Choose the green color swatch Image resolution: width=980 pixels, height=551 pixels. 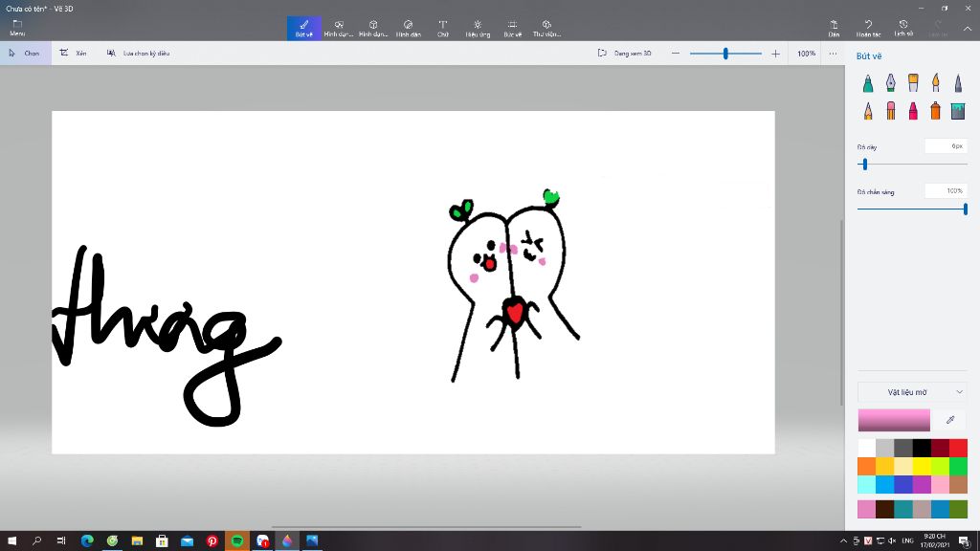pos(958,466)
